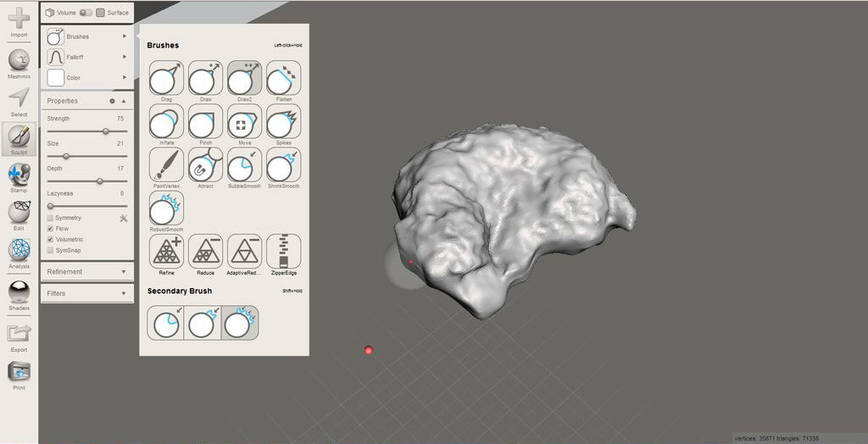Click the red pivot sphere on grid
The image size is (868, 444).
(369, 351)
